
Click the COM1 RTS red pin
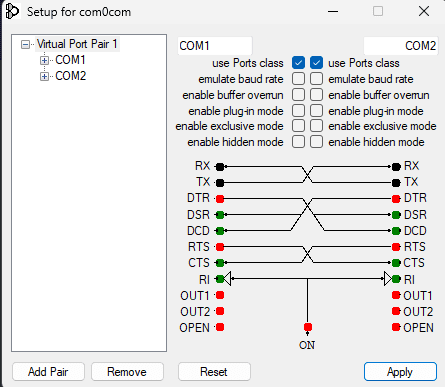(220, 247)
